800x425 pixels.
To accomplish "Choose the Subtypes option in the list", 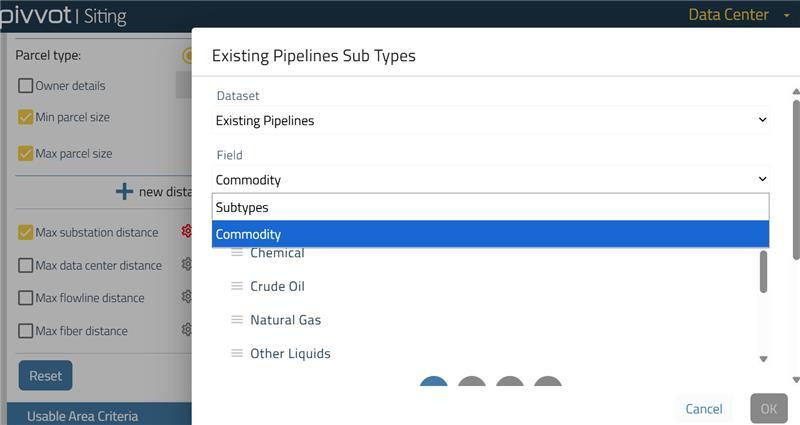I will pyautogui.click(x=490, y=207).
